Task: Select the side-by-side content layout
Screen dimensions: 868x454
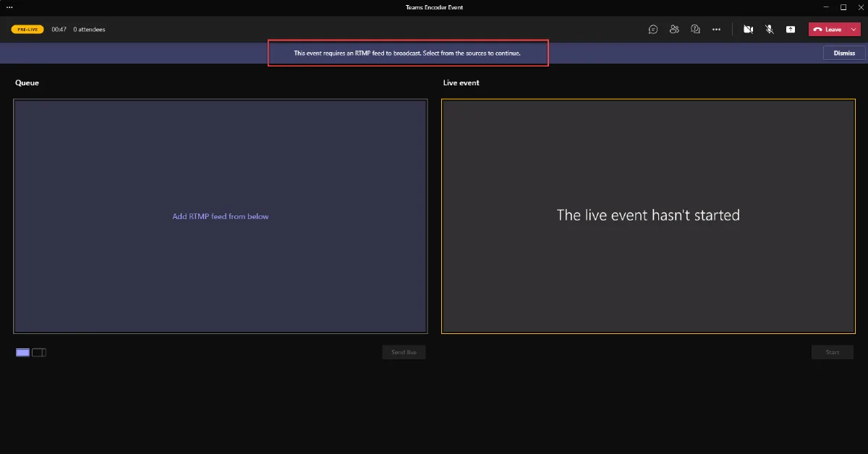Action: tap(39, 352)
